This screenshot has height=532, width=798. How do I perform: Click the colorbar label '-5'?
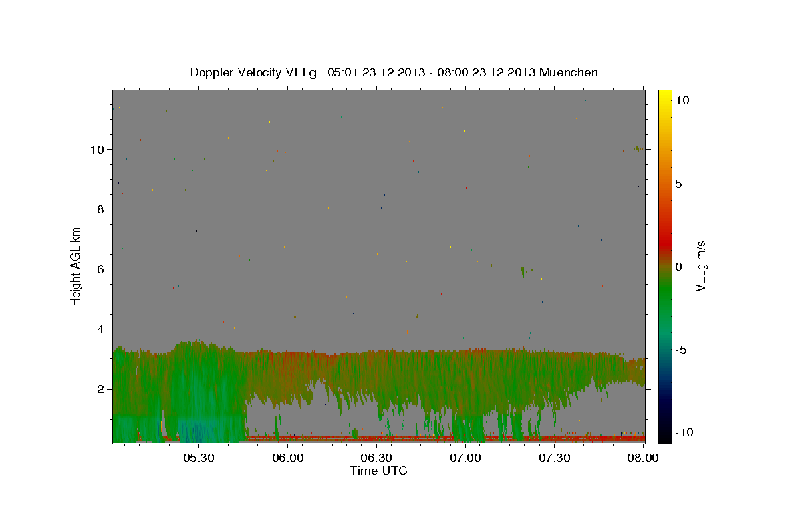click(680, 350)
